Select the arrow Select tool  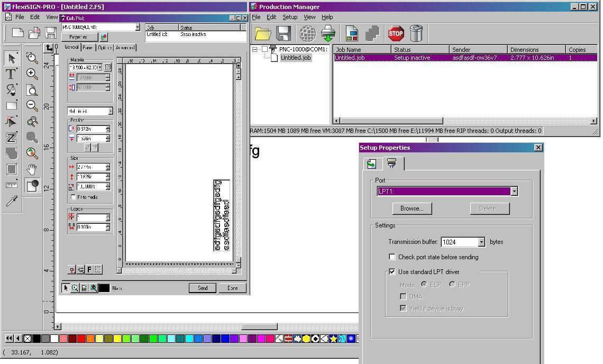coord(11,58)
